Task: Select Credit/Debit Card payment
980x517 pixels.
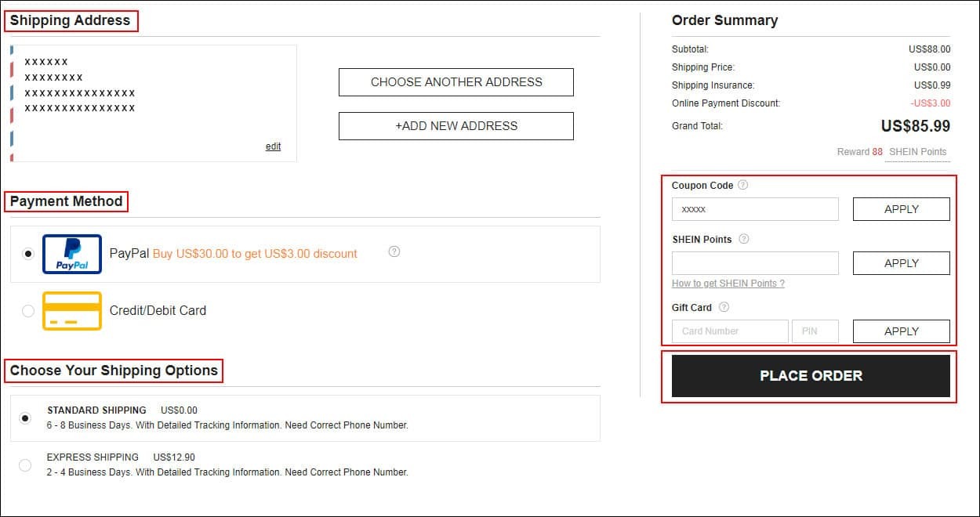Action: (x=28, y=310)
